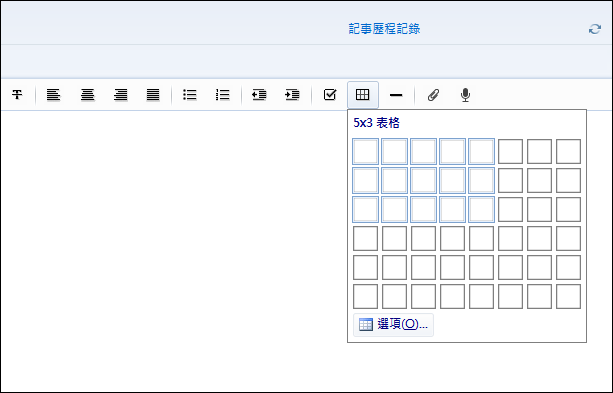The width and height of the screenshot is (613, 393).
Task: Pick the 7x2 cell in the table grid
Action: click(x=540, y=180)
